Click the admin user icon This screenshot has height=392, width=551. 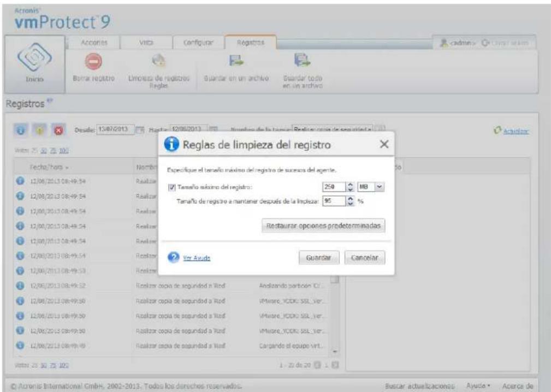tap(444, 43)
